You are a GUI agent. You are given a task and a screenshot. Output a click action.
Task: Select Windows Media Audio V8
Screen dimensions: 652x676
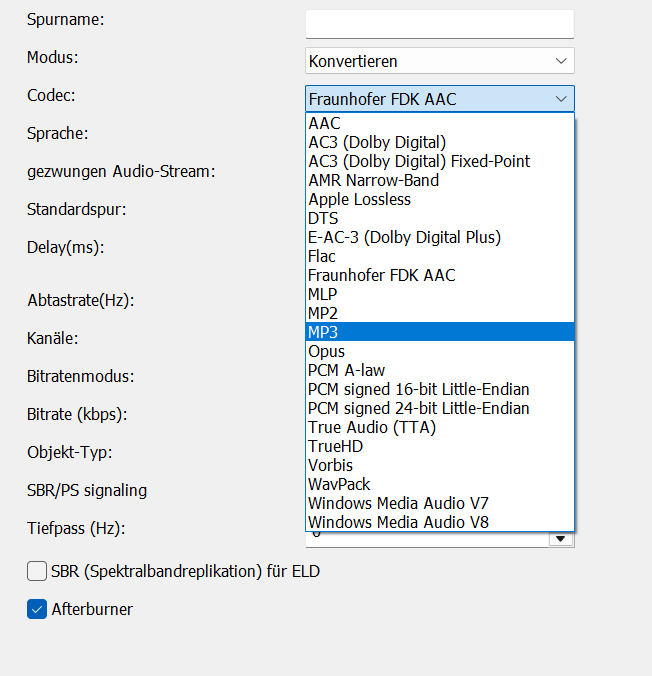pyautogui.click(x=439, y=522)
